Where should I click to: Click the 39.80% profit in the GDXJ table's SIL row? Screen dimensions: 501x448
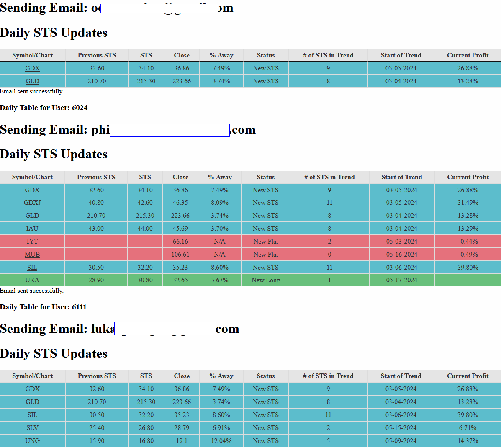(x=468, y=268)
